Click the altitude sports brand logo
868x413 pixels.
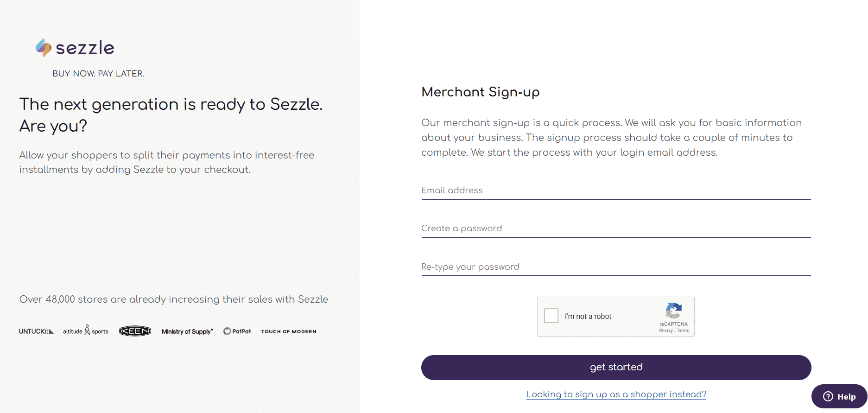click(x=86, y=330)
